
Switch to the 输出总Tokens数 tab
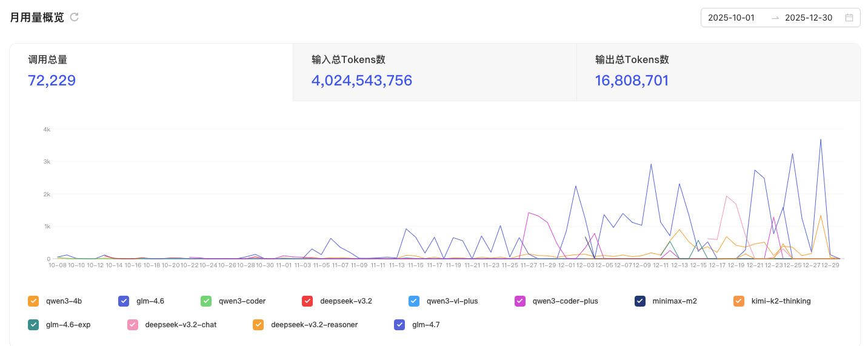coord(718,72)
